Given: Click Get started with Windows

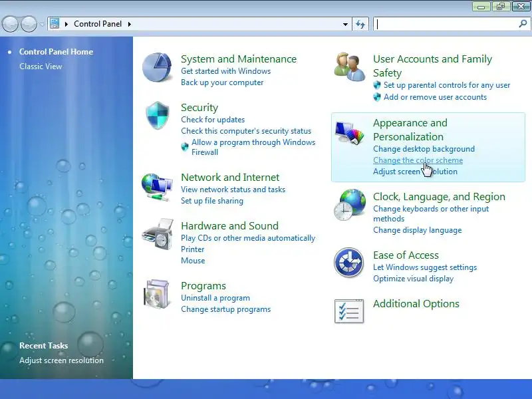Looking at the screenshot, I should pos(225,71).
